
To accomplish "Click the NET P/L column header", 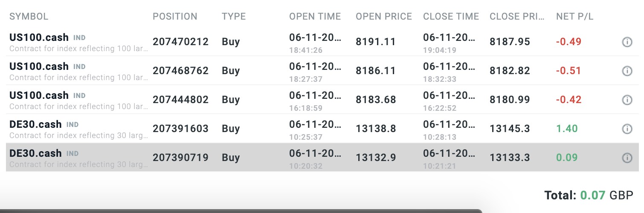I will tap(574, 17).
